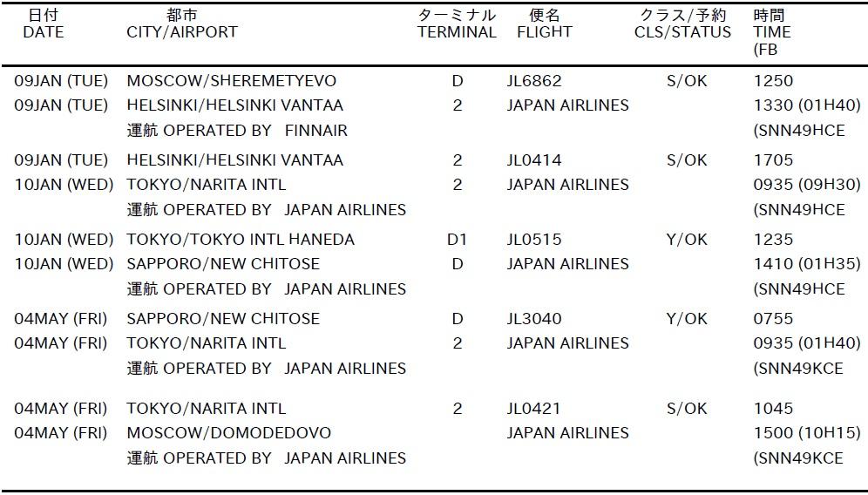This screenshot has height=495, width=868.
Task: Select flight number JL6862
Action: (x=534, y=81)
